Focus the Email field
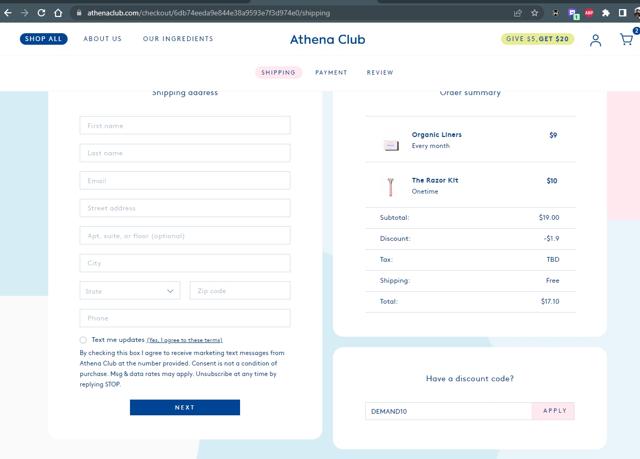640x459 pixels. click(185, 181)
